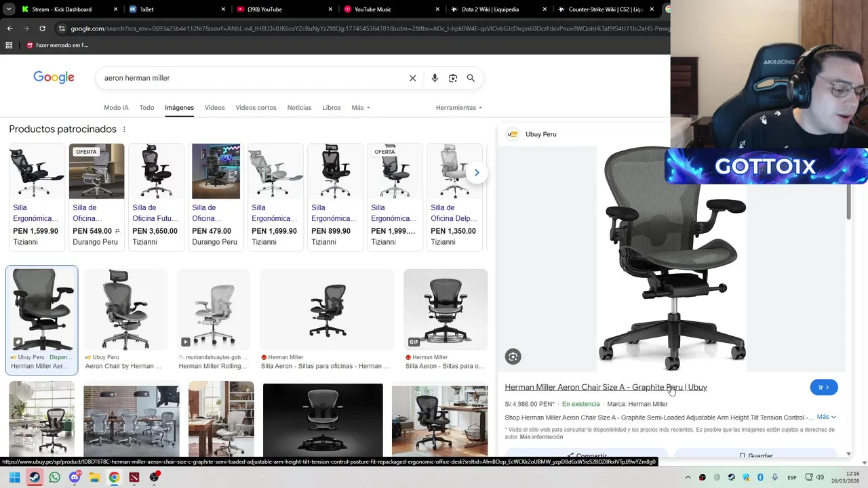
Task: Clear the search query with the X icon
Action: point(412,78)
